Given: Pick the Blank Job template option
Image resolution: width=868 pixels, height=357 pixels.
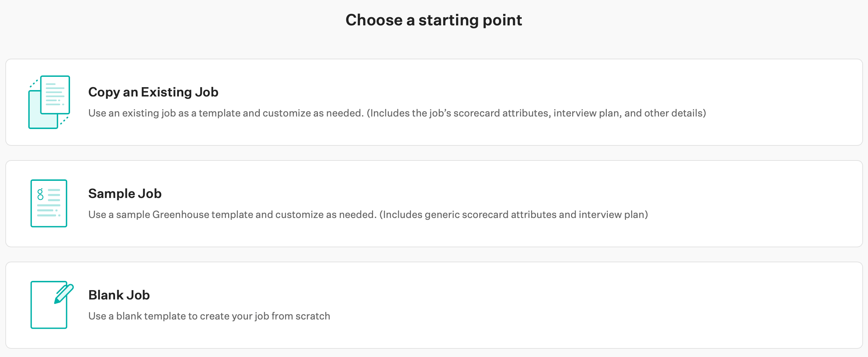Looking at the screenshot, I should 434,306.
